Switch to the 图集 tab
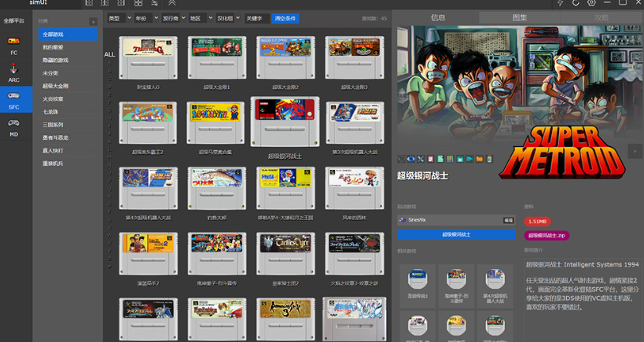The height and width of the screenshot is (342, 644). (x=520, y=17)
